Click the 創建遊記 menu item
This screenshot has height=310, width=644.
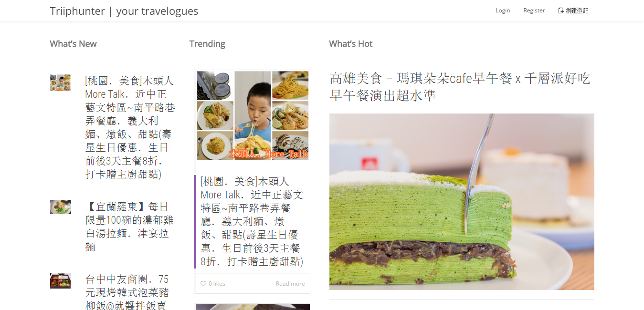coord(573,10)
